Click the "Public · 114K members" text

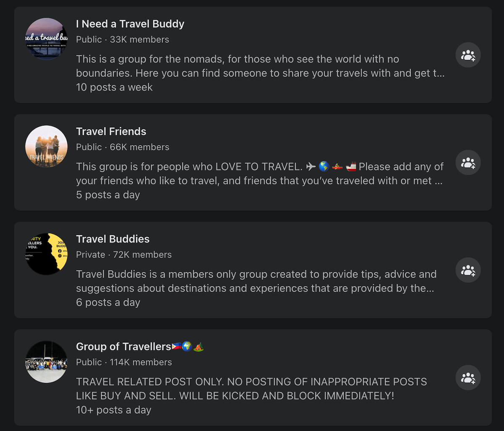pos(123,362)
